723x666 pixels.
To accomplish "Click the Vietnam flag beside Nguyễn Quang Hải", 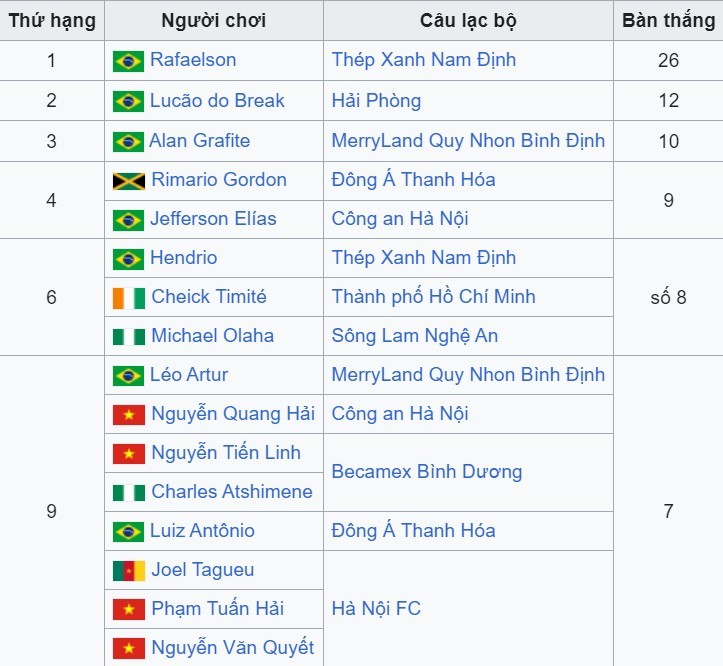I will click(x=128, y=415).
